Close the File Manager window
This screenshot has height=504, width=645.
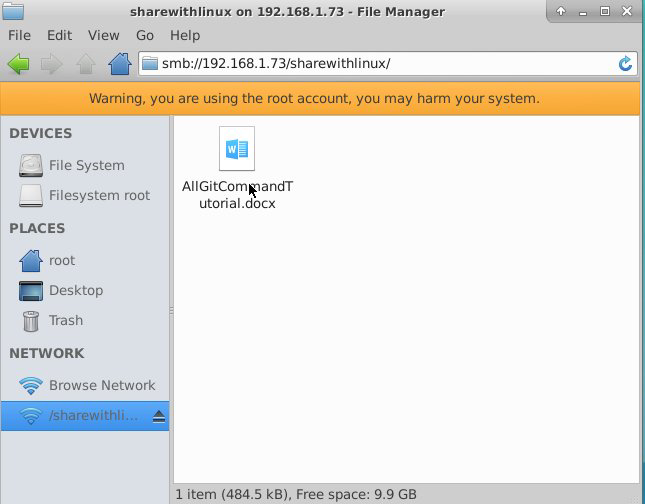[627, 11]
